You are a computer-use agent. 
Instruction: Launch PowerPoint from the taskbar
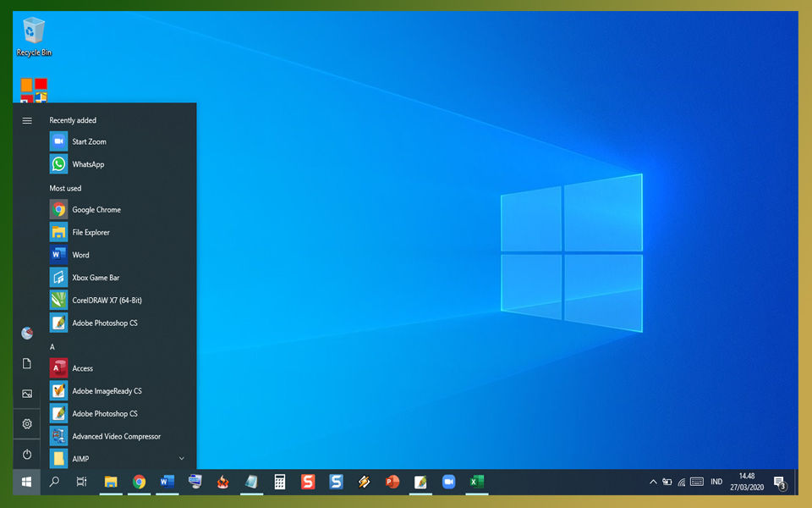tap(392, 482)
